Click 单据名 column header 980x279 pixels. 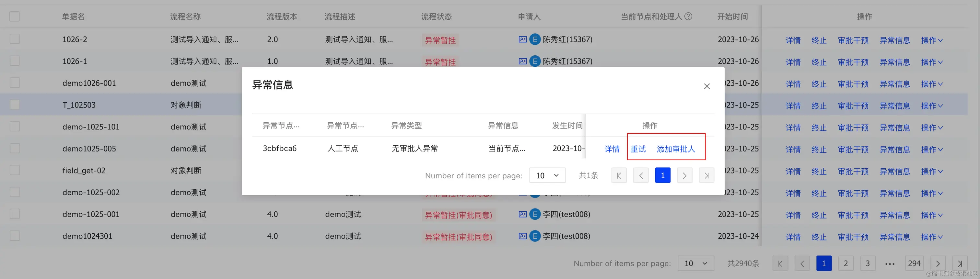click(x=74, y=16)
